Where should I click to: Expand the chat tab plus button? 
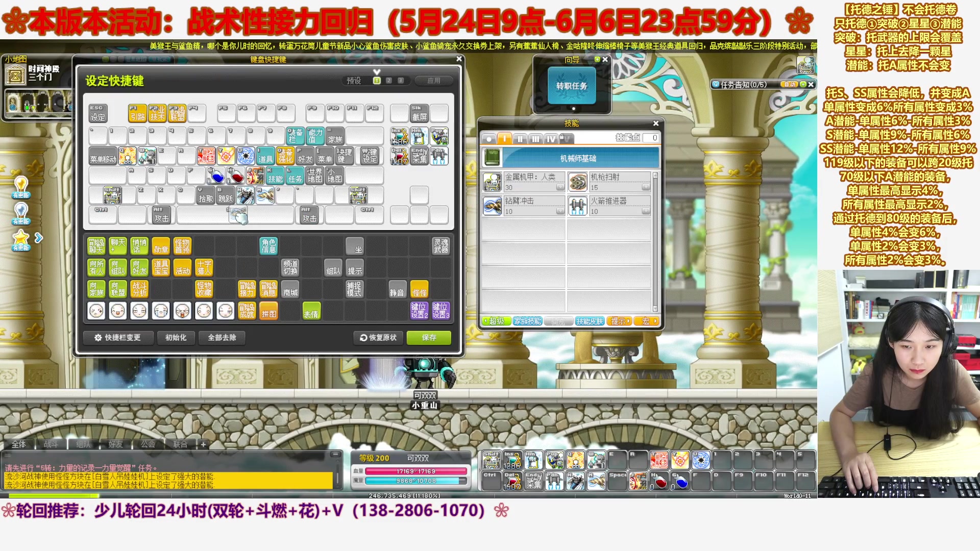[203, 444]
